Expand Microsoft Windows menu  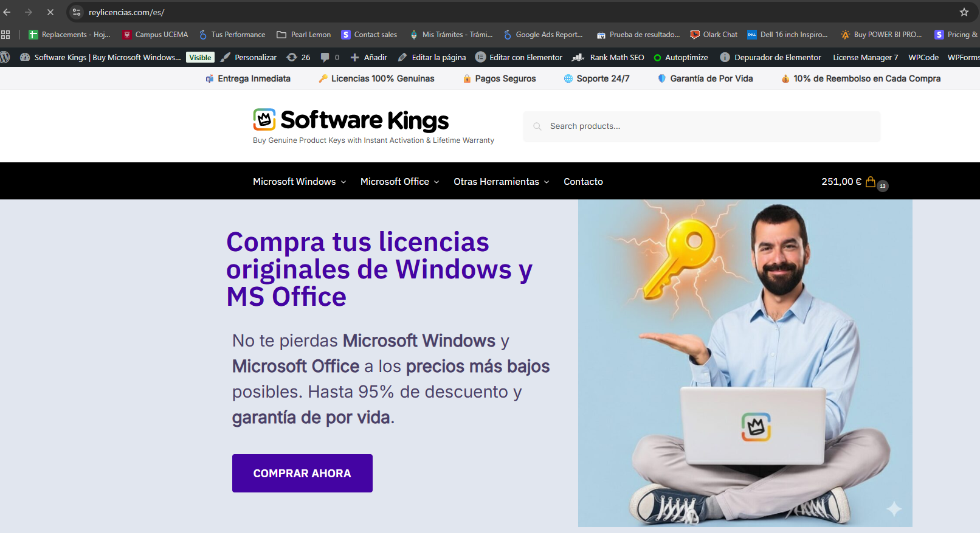tap(299, 181)
